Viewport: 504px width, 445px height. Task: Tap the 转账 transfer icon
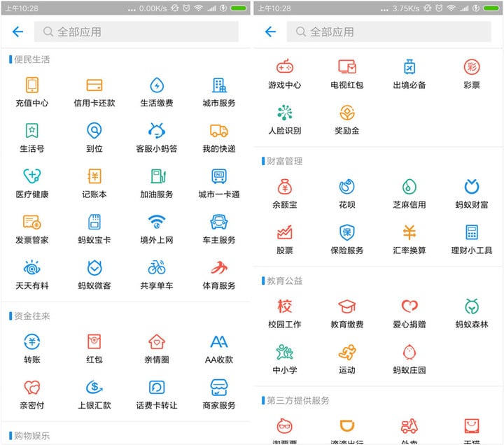click(x=31, y=341)
